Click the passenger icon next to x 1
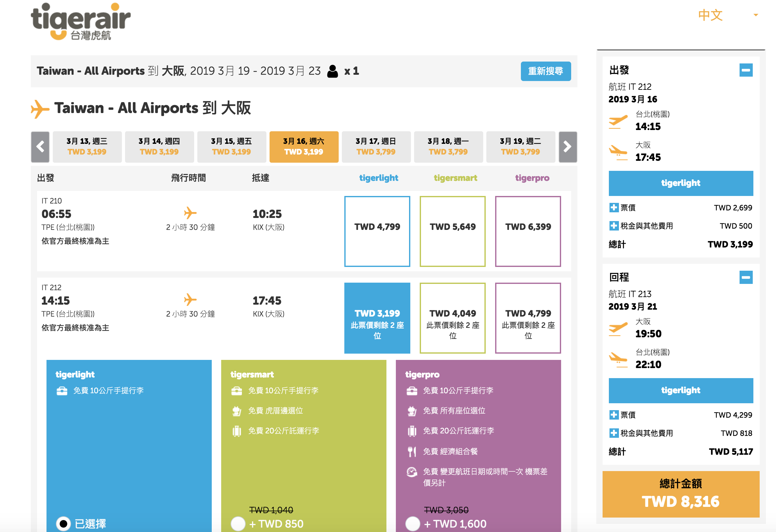 333,71
